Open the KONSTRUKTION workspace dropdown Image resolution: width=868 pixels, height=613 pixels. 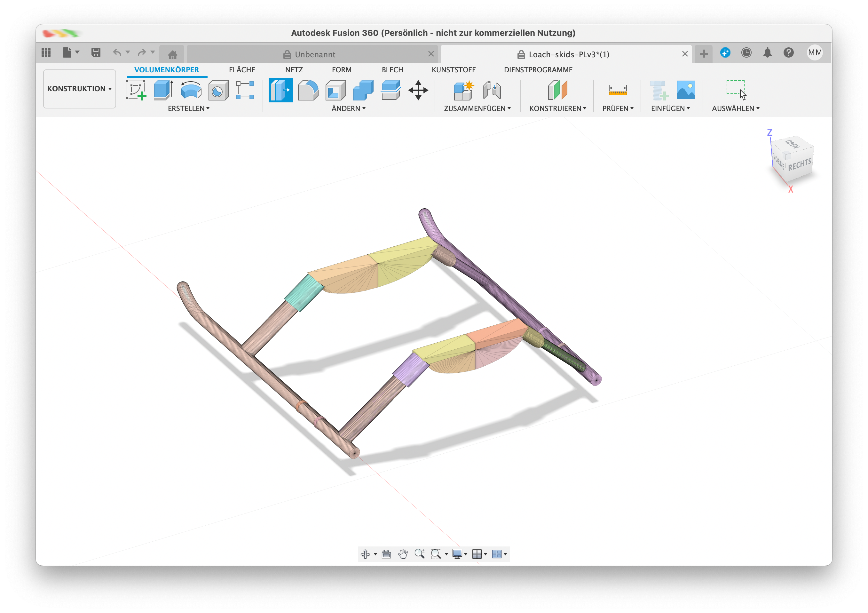pyautogui.click(x=79, y=89)
